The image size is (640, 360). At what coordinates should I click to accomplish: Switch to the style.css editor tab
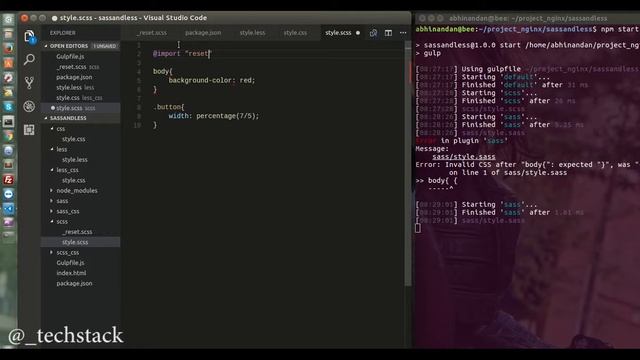coord(296,33)
